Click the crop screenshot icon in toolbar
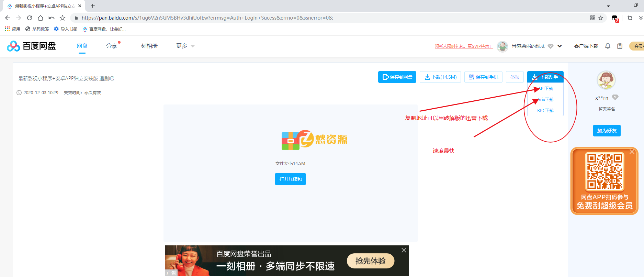Image resolution: width=644 pixels, height=277 pixels. (x=630, y=18)
